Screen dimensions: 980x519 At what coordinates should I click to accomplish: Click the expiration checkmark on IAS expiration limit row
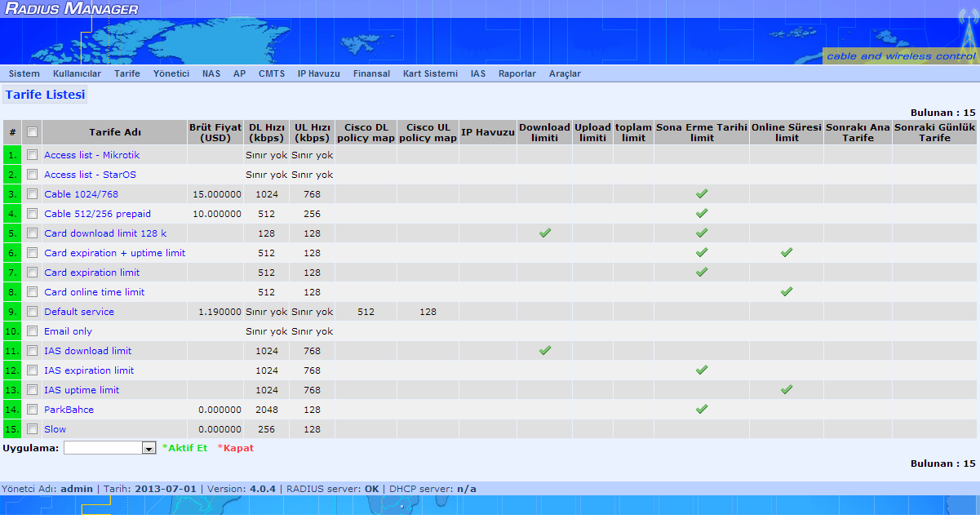point(702,370)
